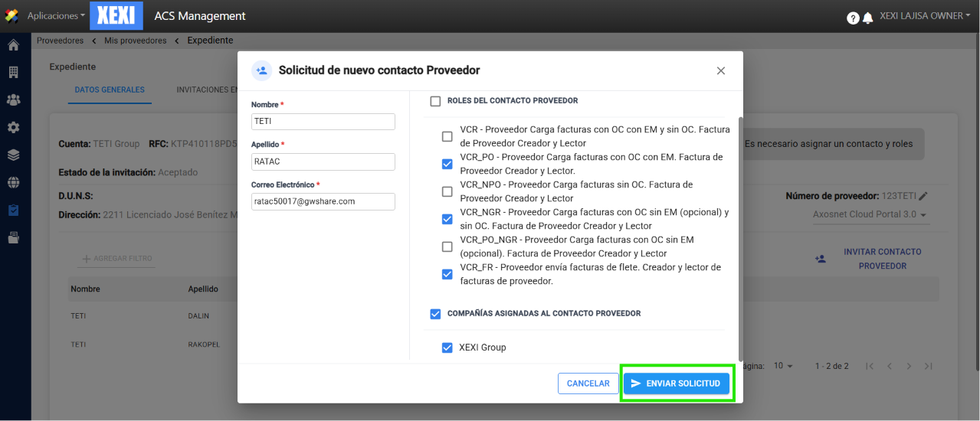Toggle Roles del contacto proveedor checkbox
980x421 pixels.
point(435,101)
